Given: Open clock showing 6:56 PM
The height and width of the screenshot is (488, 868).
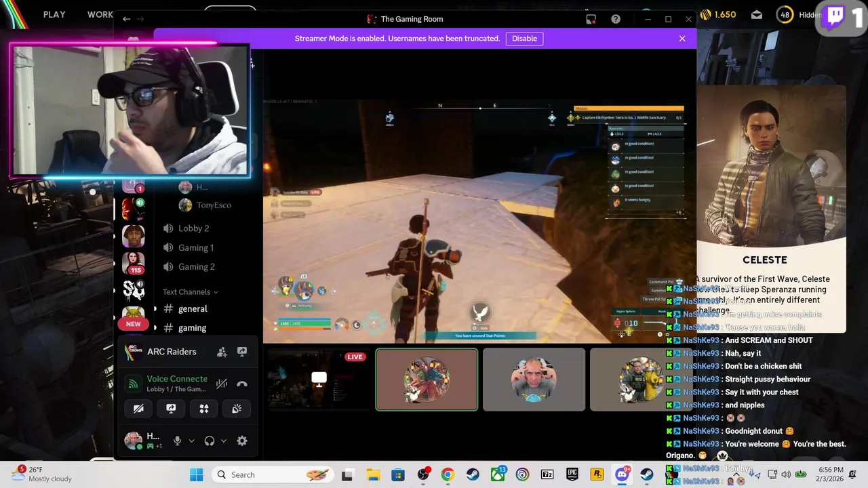Looking at the screenshot, I should coord(831,474).
